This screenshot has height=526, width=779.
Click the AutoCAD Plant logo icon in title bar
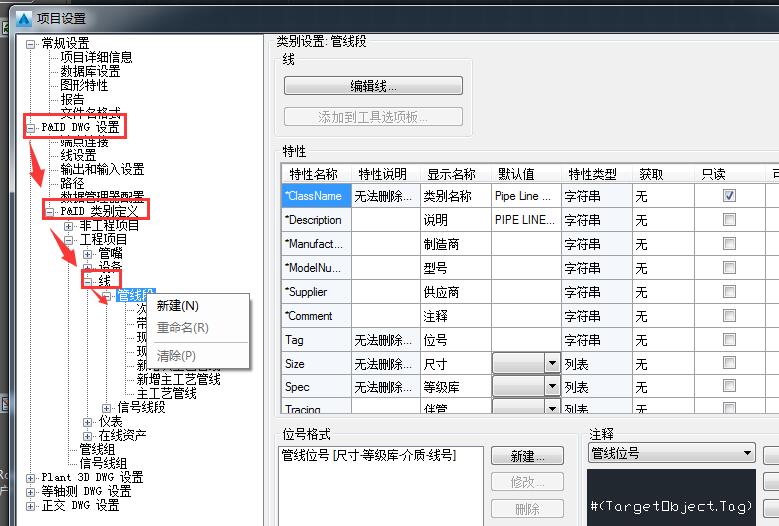tap(23, 18)
